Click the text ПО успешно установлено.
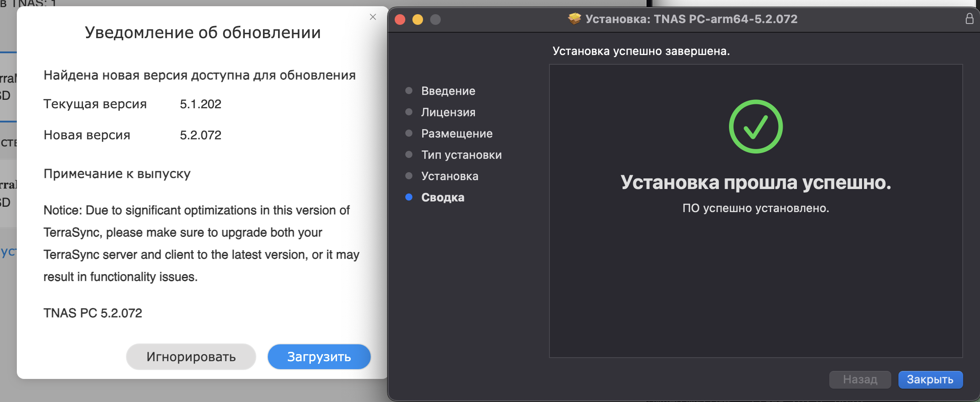 click(x=756, y=208)
